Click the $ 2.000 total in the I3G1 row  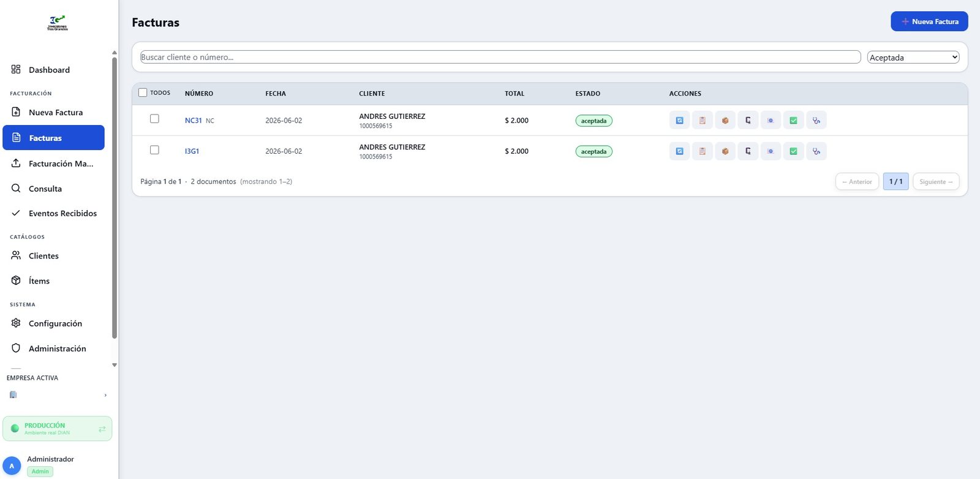pyautogui.click(x=516, y=151)
